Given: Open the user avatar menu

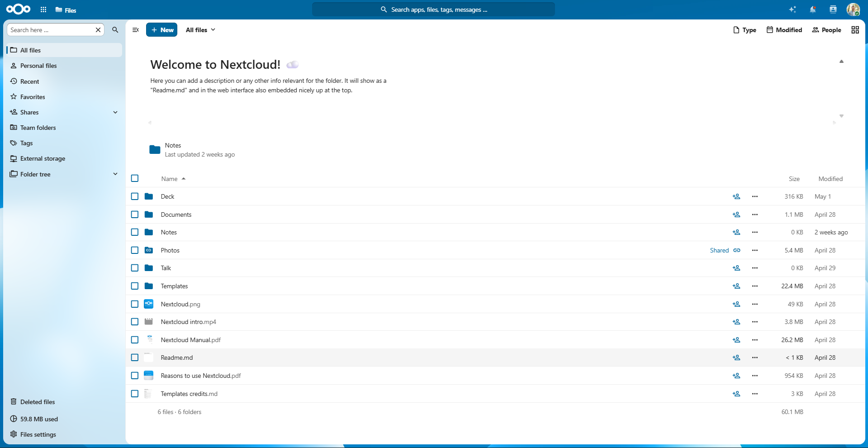Looking at the screenshot, I should [853, 10].
